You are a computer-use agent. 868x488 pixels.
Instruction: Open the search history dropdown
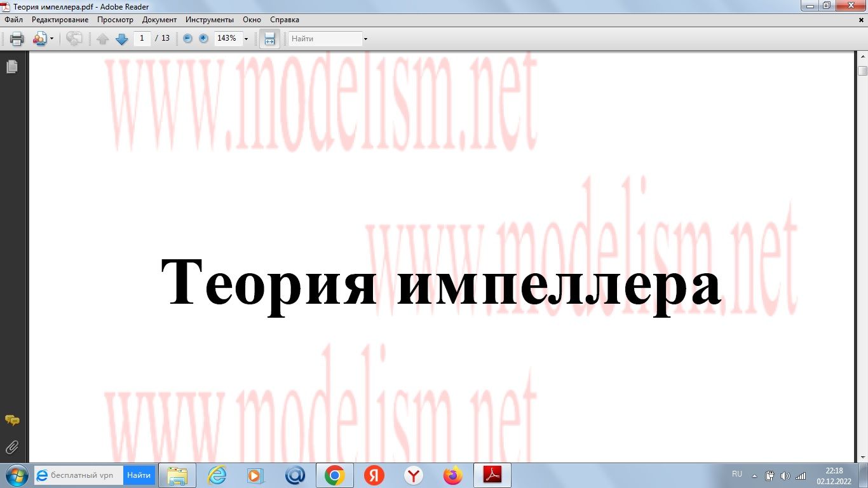point(364,39)
